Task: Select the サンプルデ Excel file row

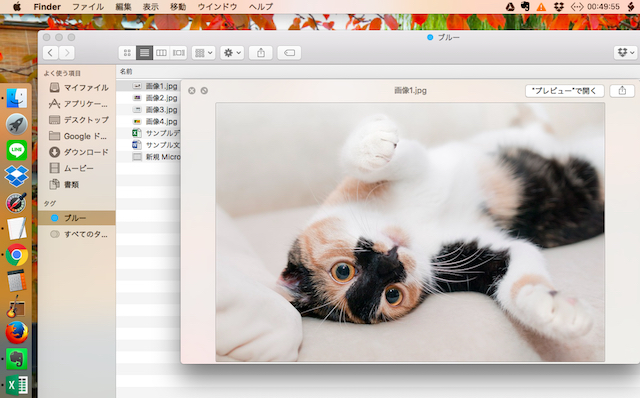Action: point(149,133)
